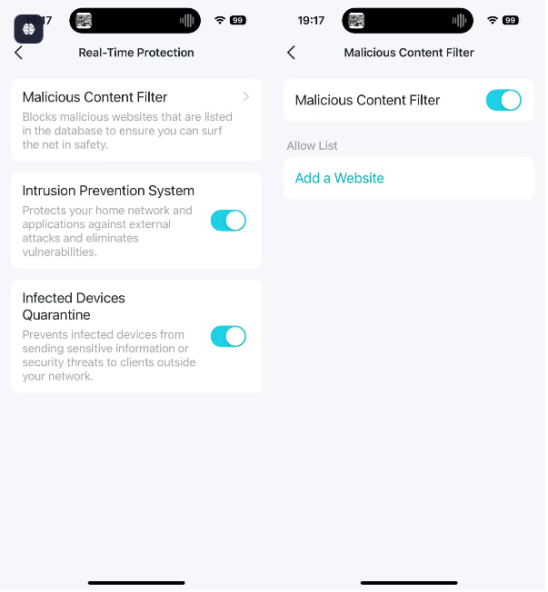Go back from Real-Time Protection screen

click(19, 52)
